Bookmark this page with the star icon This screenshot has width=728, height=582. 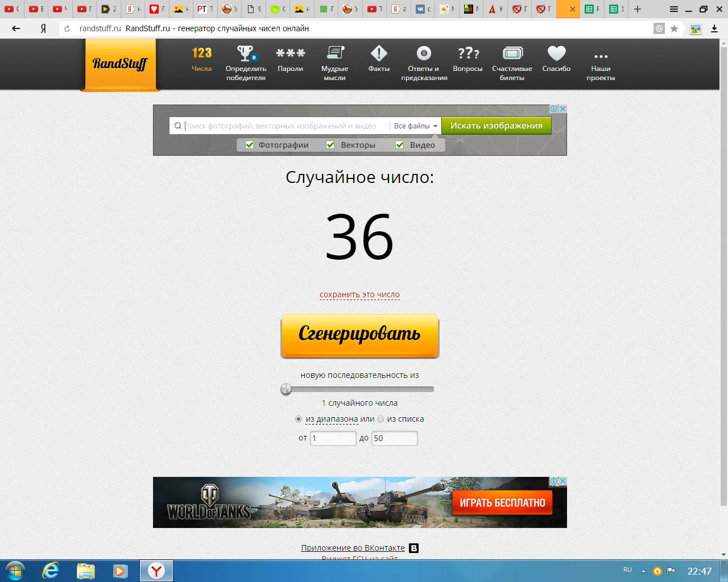tap(675, 28)
